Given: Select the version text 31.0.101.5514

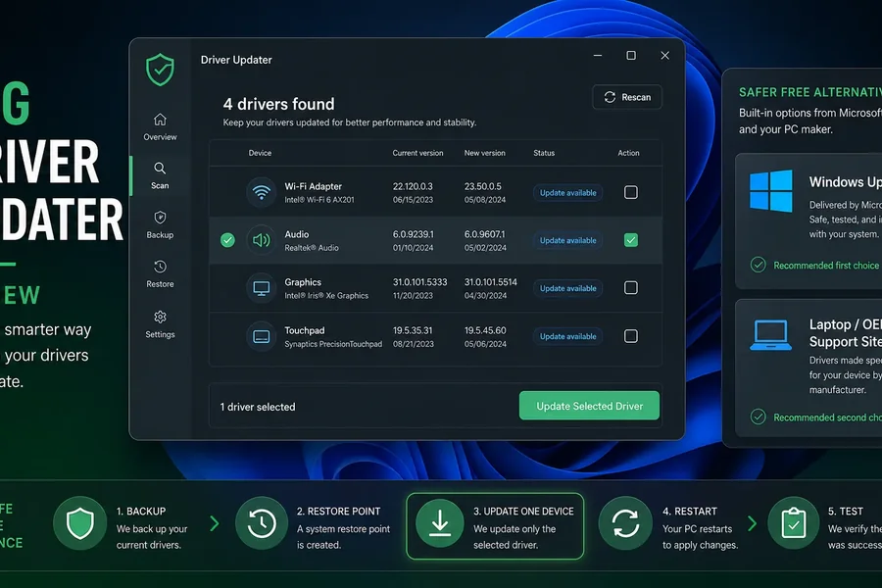Looking at the screenshot, I should pyautogui.click(x=491, y=282).
